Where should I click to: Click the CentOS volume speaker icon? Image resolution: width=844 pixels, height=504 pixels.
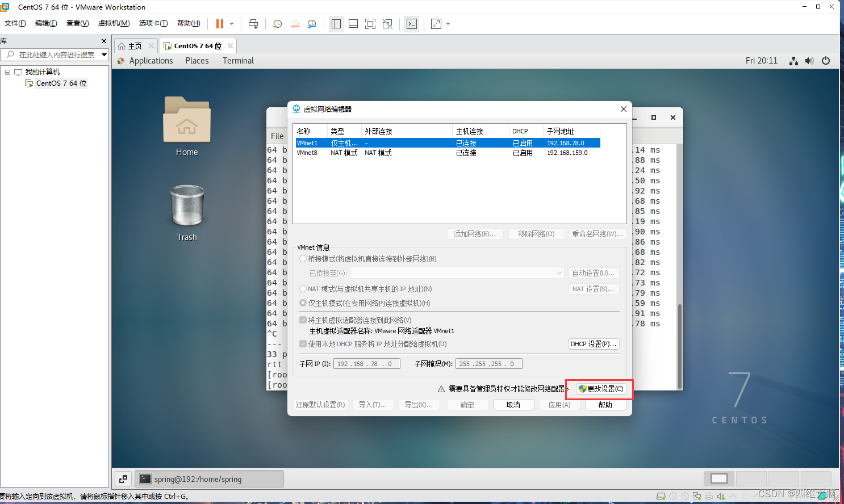pyautogui.click(x=809, y=61)
